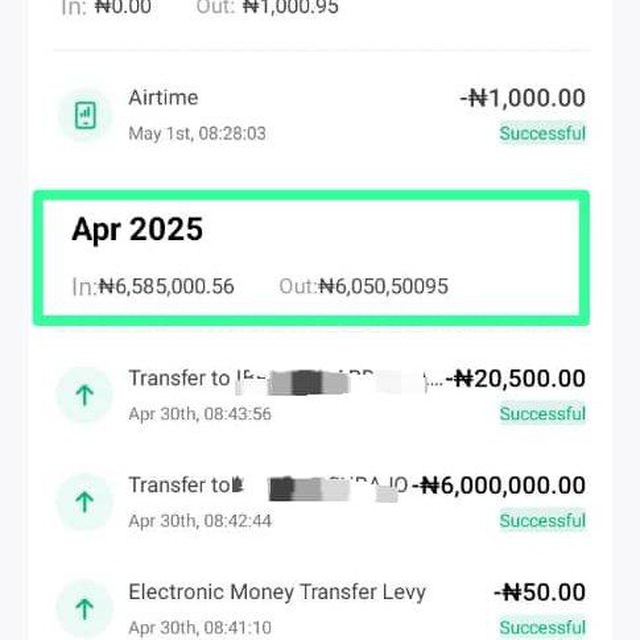Tap the Successful badge on the levy transaction

[542, 627]
